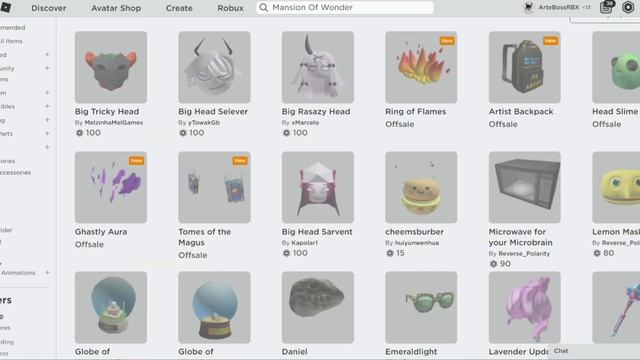
Task: Open the settings gear icon
Action: [x=628, y=7]
